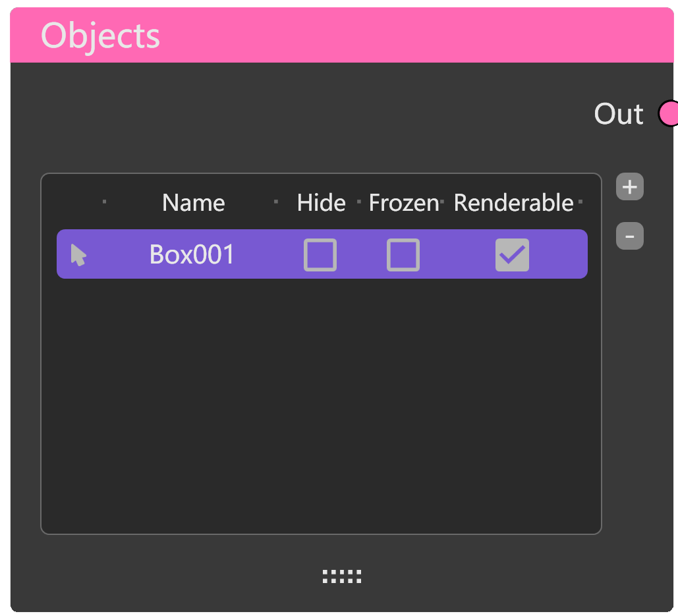Click the Renderable column header
The width and height of the screenshot is (678, 616).
(x=513, y=203)
